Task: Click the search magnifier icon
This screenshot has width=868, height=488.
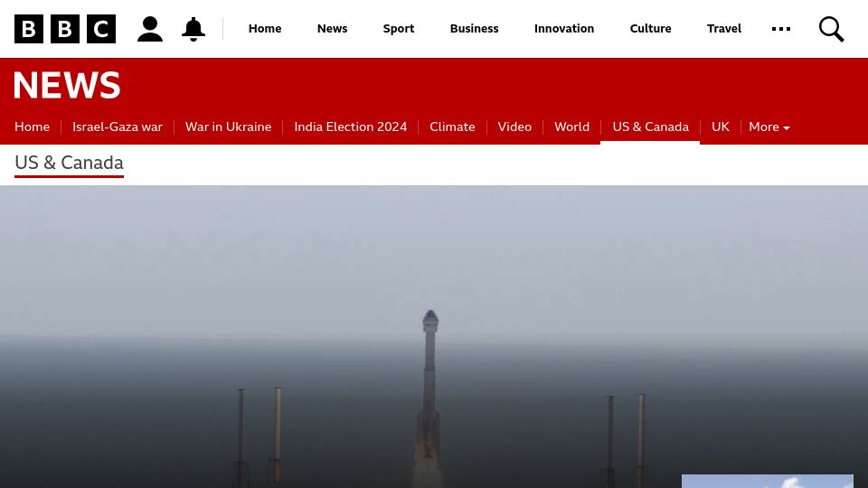Action: click(832, 29)
